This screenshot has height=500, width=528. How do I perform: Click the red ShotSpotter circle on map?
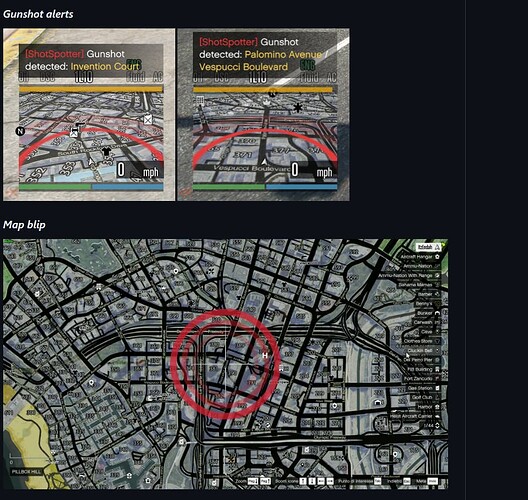pos(225,365)
